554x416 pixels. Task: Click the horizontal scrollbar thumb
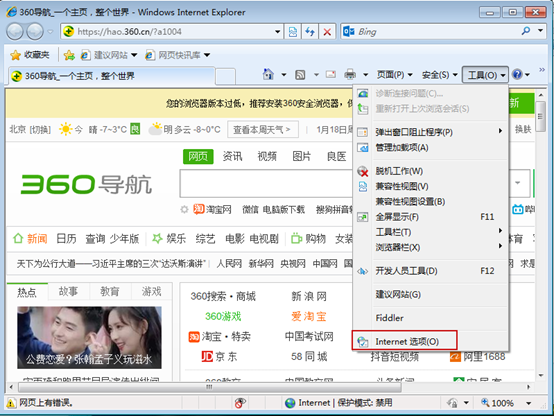(x=210, y=387)
